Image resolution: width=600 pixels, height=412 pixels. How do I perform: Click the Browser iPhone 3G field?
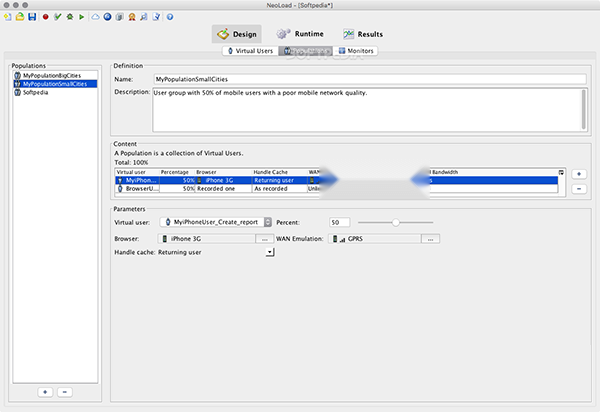[x=207, y=239]
